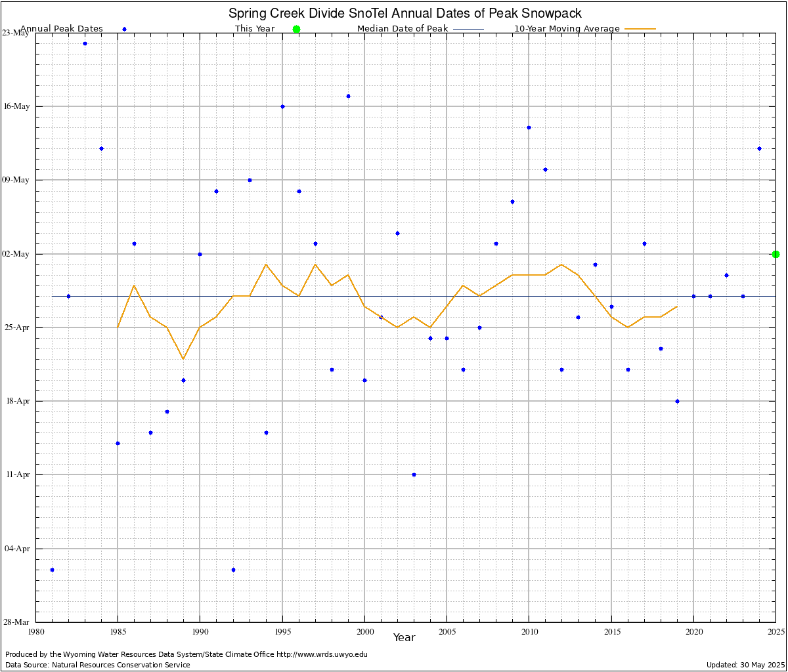Click the 2019 data point on 18-Apr line
This screenshot has height=672, width=788.
[677, 401]
